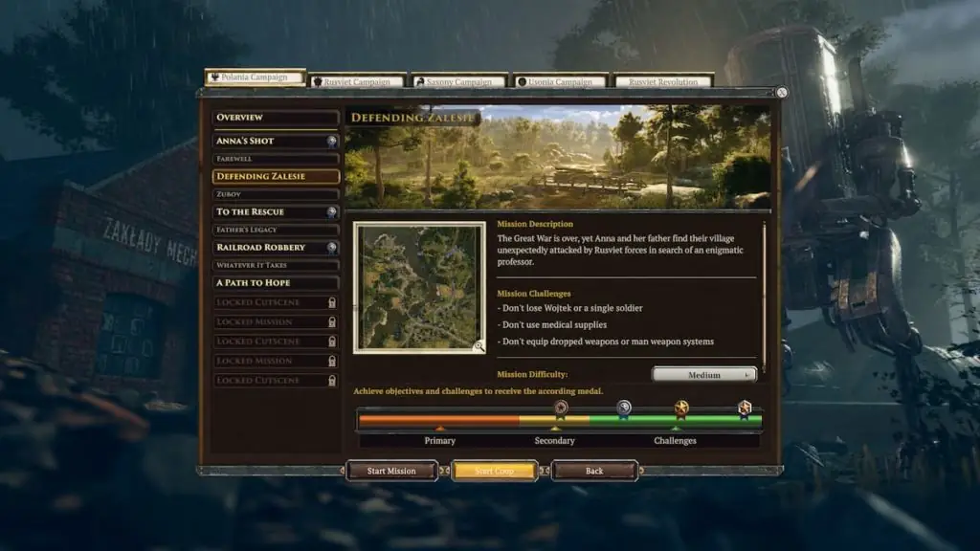The height and width of the screenshot is (551, 980).
Task: Click the Defending Zalesie banner image
Action: tap(558, 158)
